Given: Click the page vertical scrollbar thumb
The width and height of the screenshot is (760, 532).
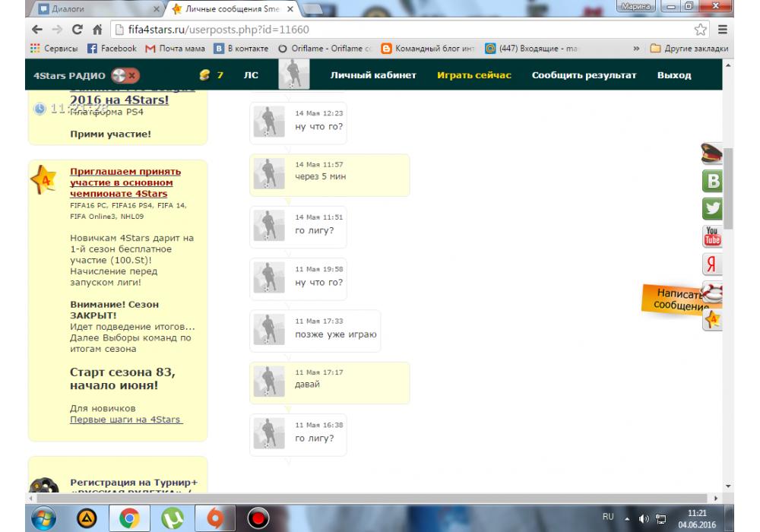Looking at the screenshot, I should coord(728,186).
